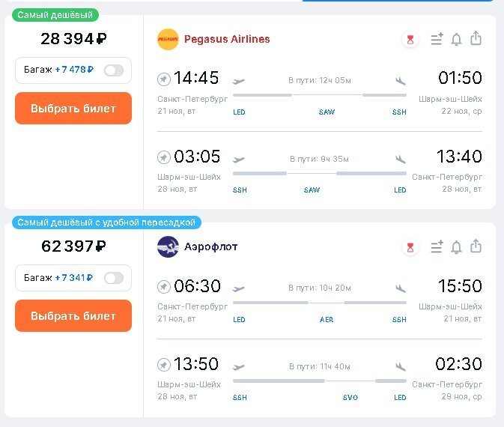Click the hourglass icon on Аэрофлот ticket
The height and width of the screenshot is (427, 504).
point(410,247)
